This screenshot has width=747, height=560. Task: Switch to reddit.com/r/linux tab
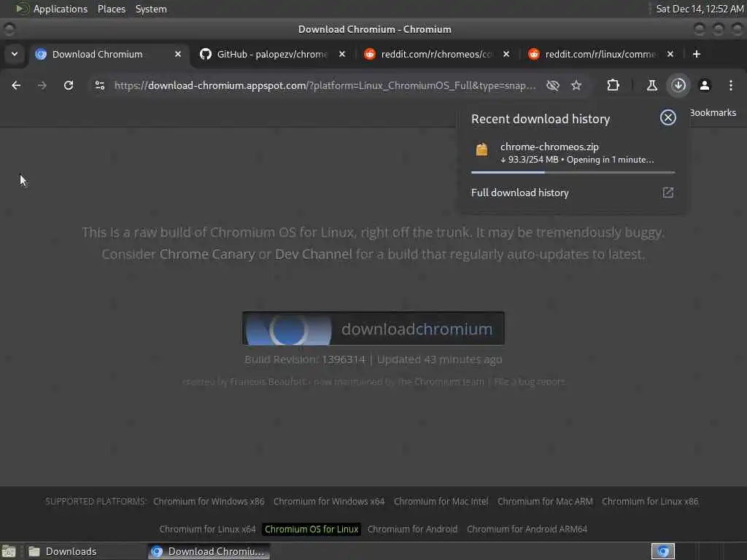[600, 54]
